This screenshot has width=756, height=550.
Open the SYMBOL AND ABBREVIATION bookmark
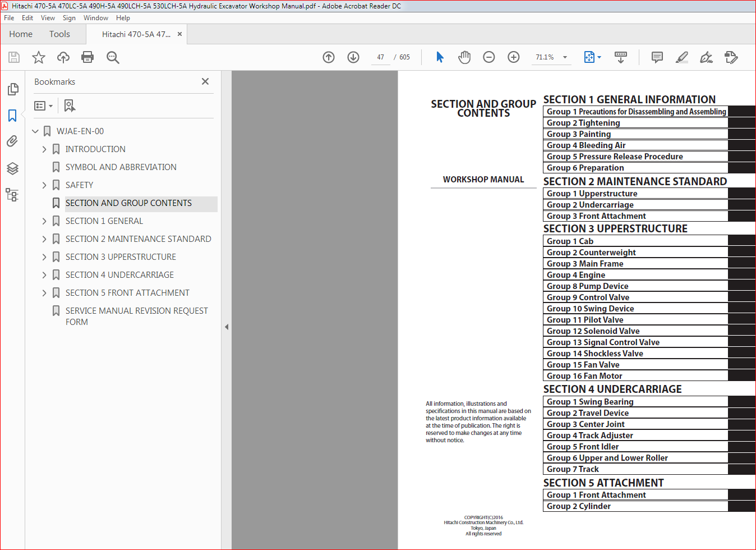pyautogui.click(x=121, y=167)
